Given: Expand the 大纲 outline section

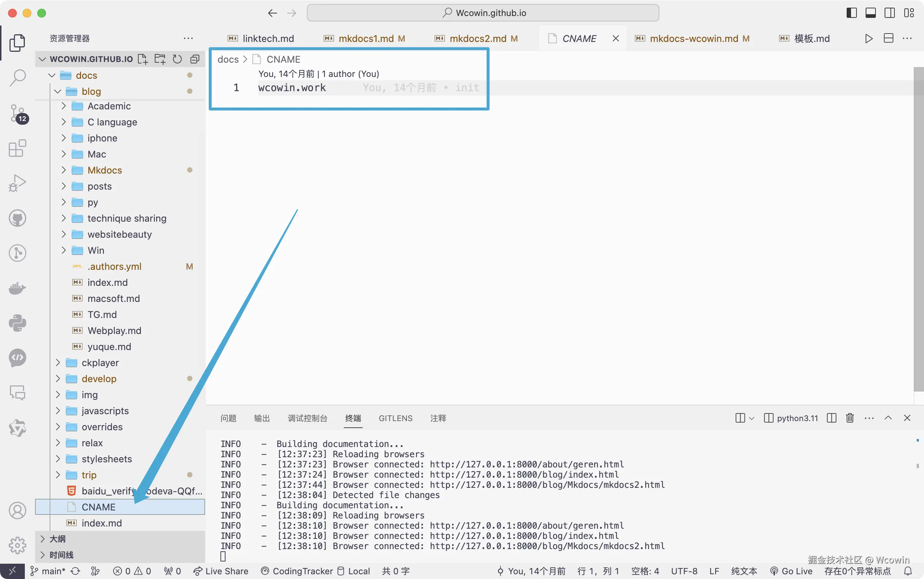Looking at the screenshot, I should pos(58,539).
